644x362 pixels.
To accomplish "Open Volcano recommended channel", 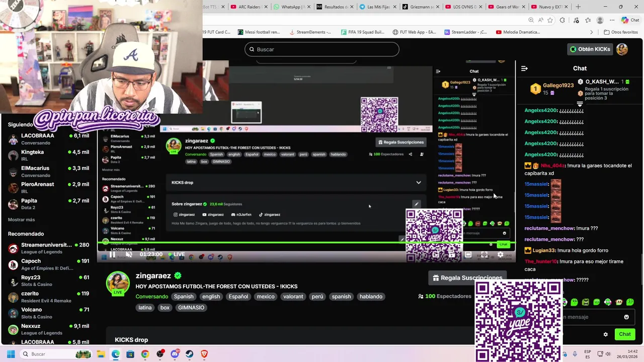I will click(48, 313).
